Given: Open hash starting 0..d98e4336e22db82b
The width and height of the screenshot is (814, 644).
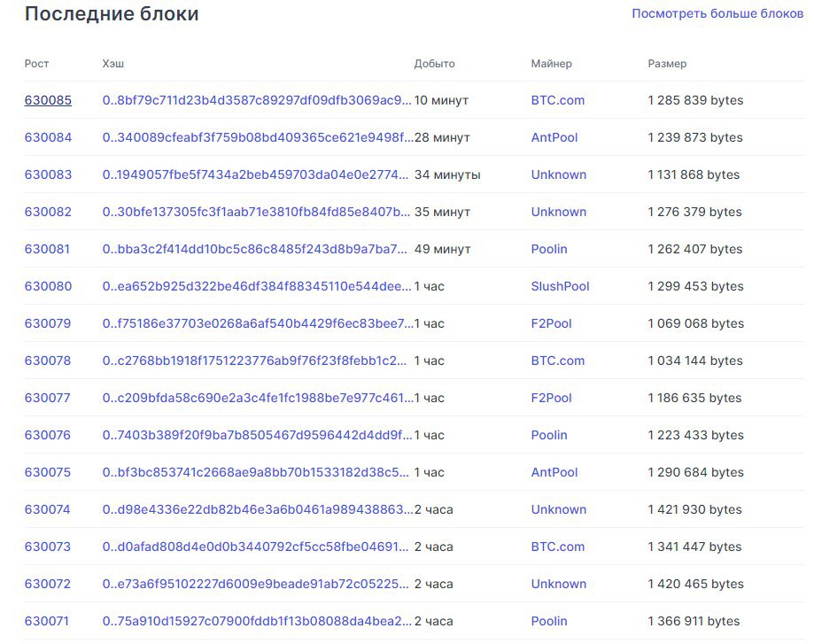Looking at the screenshot, I should tap(258, 509).
